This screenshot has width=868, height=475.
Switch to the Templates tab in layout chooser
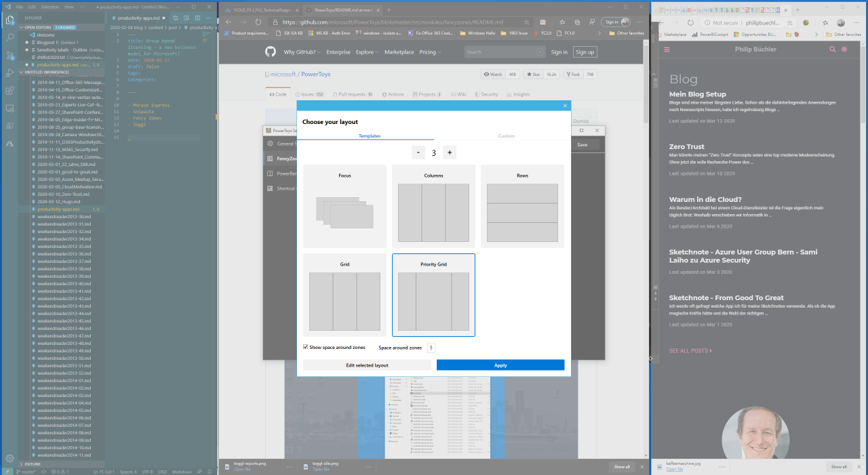tap(370, 136)
